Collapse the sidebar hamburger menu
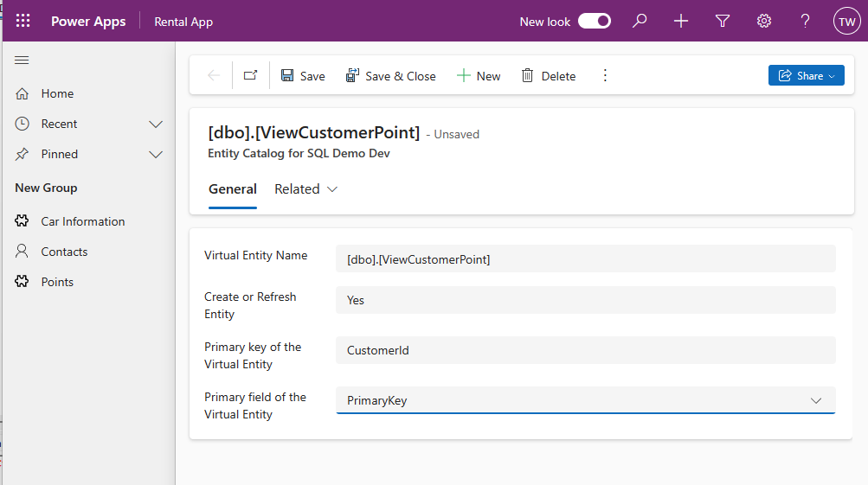Screen dimensions: 868x485 coord(22,61)
